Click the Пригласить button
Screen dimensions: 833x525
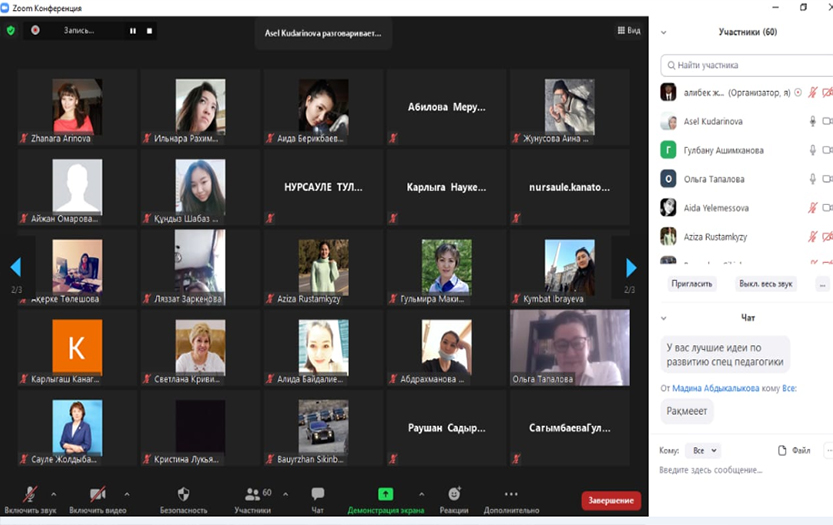692,284
